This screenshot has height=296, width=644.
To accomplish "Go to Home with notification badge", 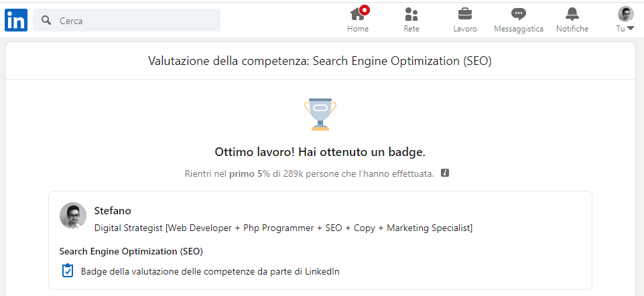I will pos(358,19).
